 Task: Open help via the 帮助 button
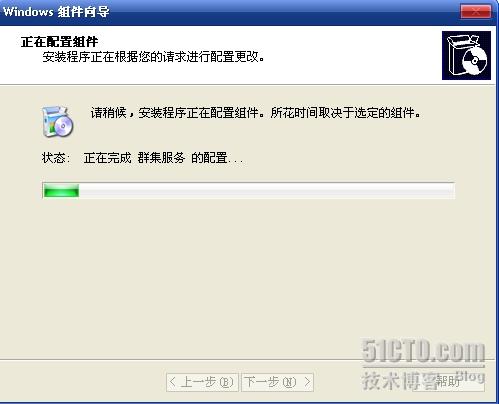(448, 381)
